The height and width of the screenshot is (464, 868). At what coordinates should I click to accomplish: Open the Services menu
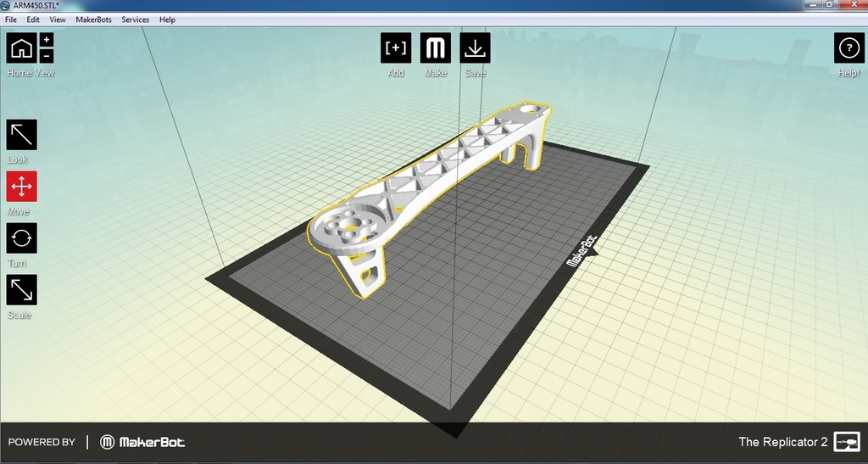[x=135, y=20]
